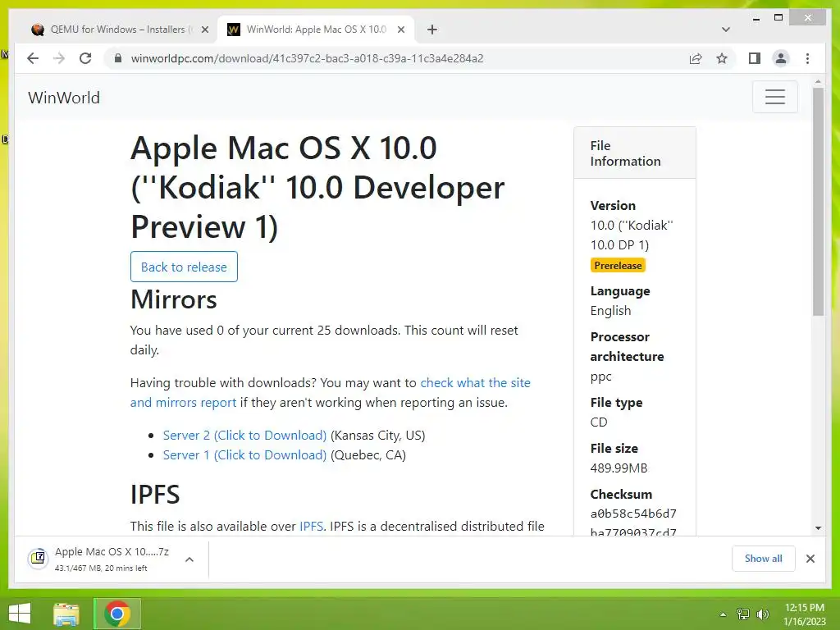This screenshot has height=630, width=840.
Task: Share this page via the share icon
Action: 696,58
